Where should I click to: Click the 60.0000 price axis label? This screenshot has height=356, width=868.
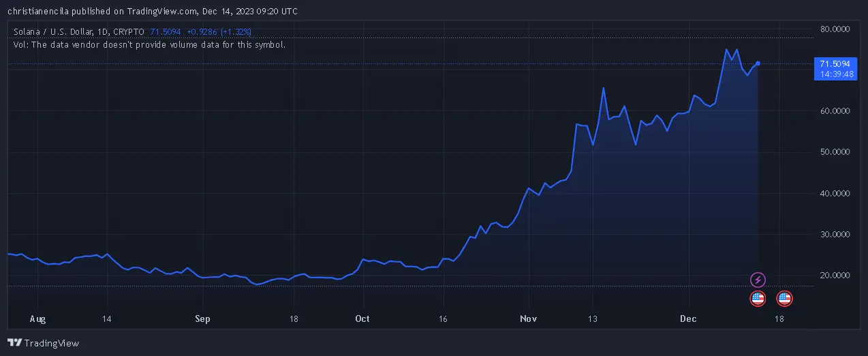[835, 110]
